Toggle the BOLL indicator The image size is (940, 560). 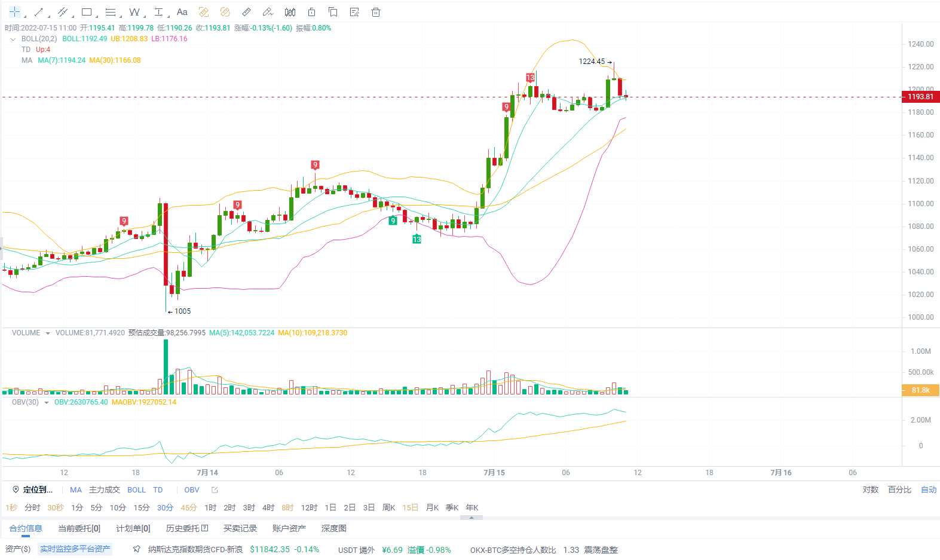(136, 490)
